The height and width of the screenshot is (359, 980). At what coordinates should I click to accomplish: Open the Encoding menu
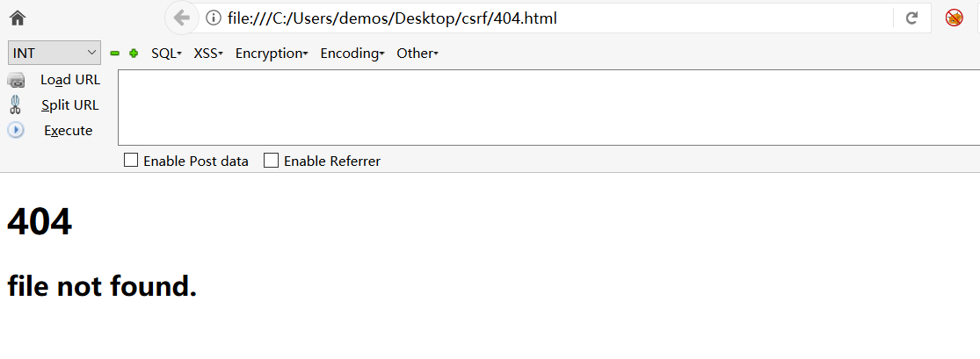click(352, 54)
